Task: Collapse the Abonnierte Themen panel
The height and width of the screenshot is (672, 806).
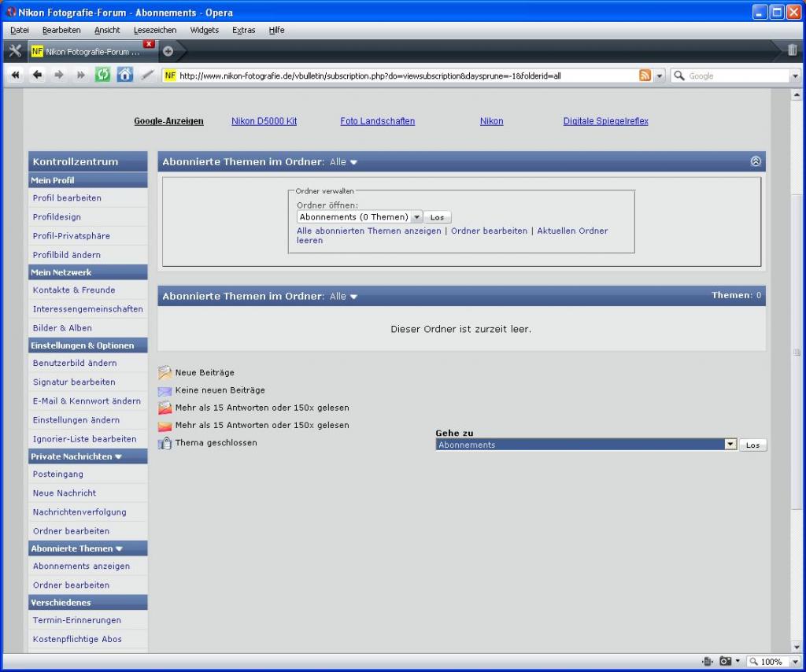Action: tap(755, 161)
